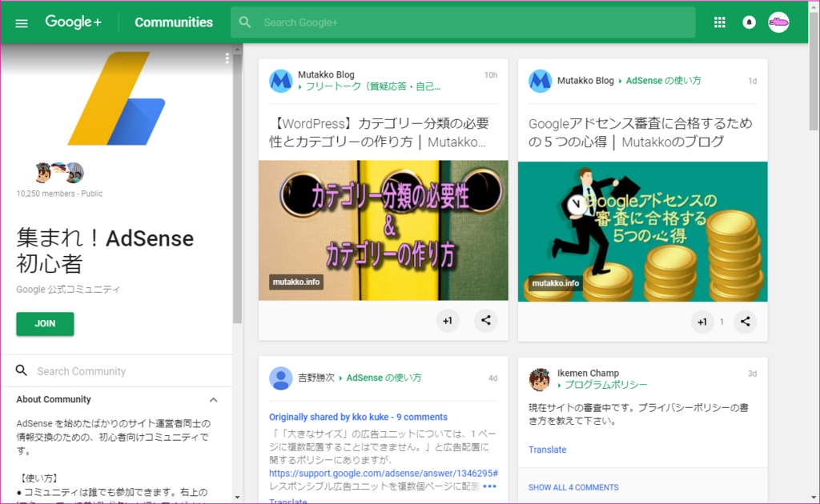Open 【WordPress】カテゴリー分類 post title
Image resolution: width=820 pixels, height=504 pixels.
380,133
